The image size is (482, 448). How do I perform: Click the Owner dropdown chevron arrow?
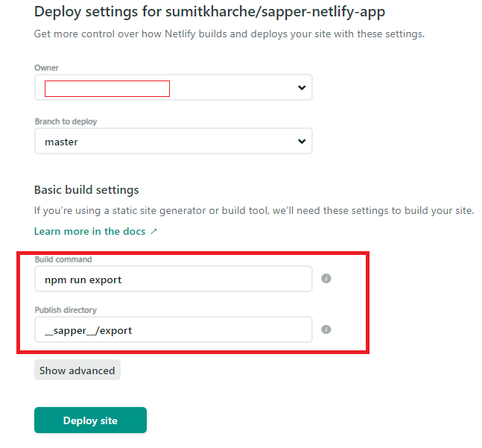tap(302, 88)
